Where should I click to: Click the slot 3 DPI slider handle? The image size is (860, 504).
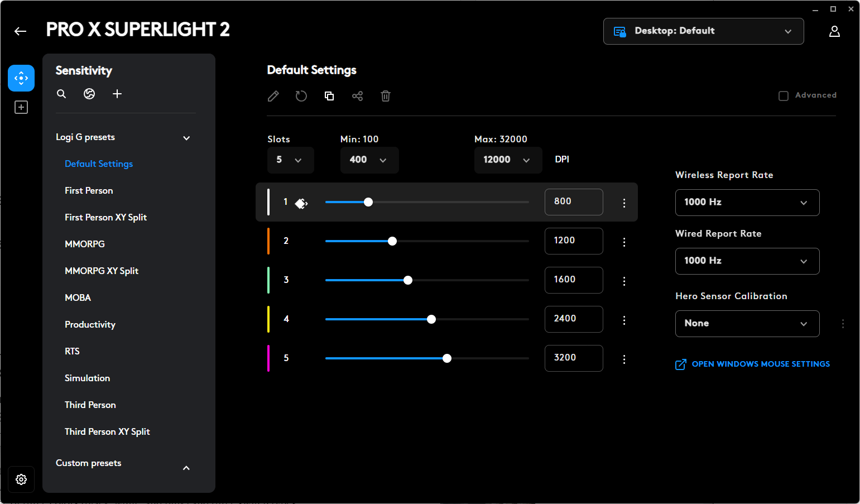(x=408, y=280)
